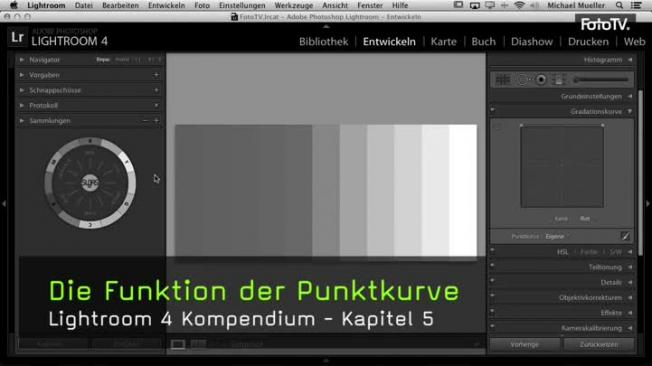Open the Entwickeln menu in menu bar

click(166, 5)
